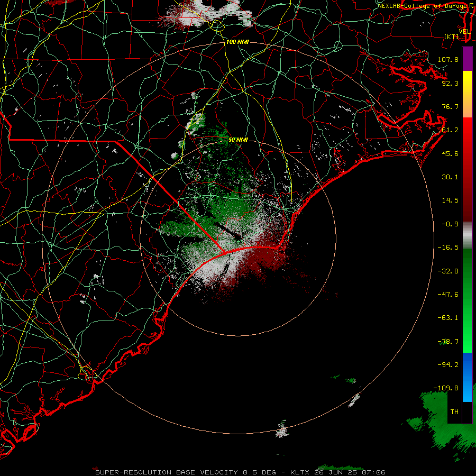Image resolution: width=476 pixels, height=476 pixels.
Task: Select the -63.1 value on velocity scale
Action: (x=448, y=318)
